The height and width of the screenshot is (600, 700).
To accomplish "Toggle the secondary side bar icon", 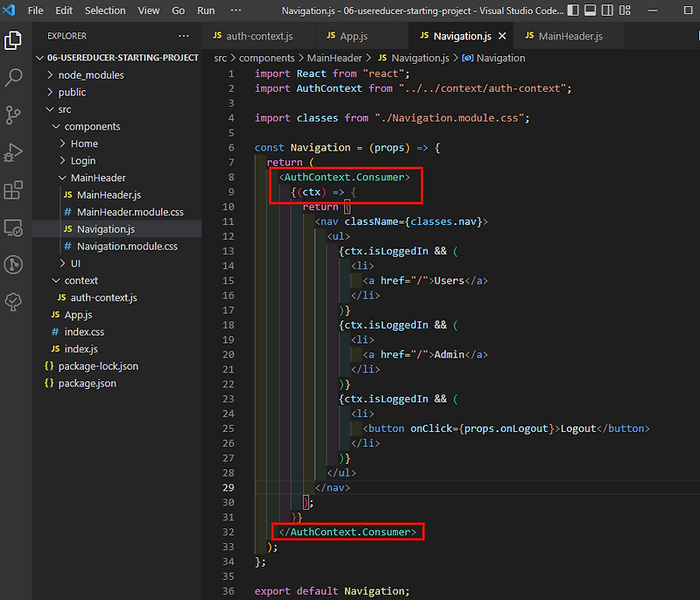I will click(x=607, y=10).
